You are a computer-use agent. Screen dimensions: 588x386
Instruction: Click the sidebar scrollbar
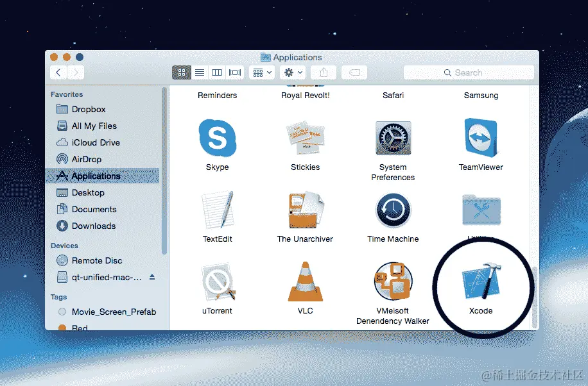click(x=164, y=171)
